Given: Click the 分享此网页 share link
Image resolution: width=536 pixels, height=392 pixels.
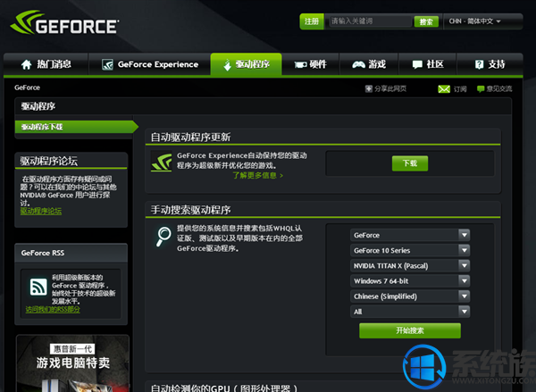Looking at the screenshot, I should pos(390,89).
